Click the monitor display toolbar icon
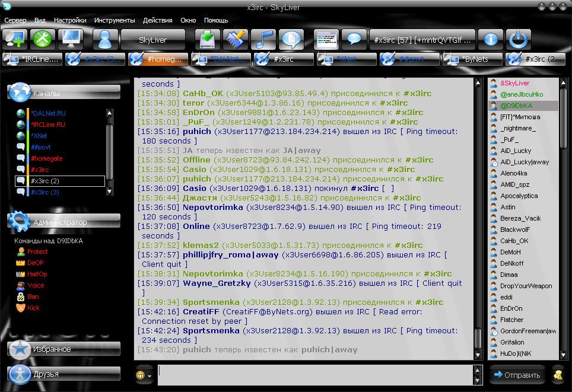 (71, 39)
